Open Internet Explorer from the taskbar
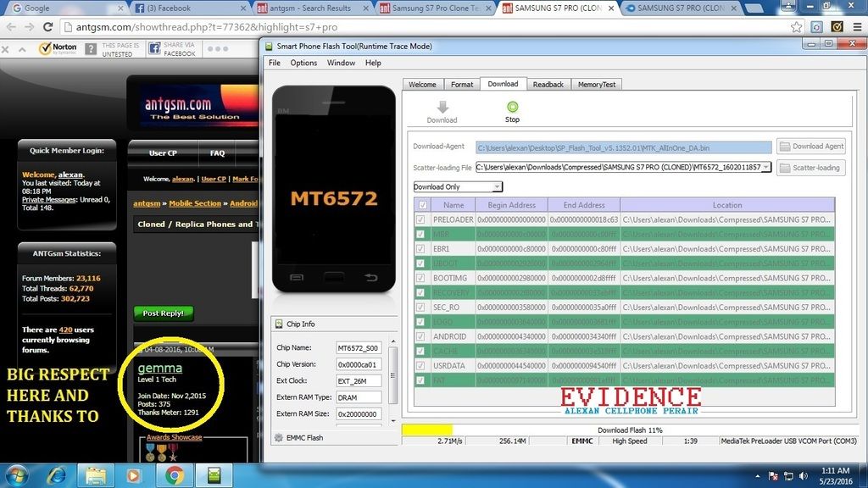This screenshot has height=488, width=868. pyautogui.click(x=57, y=475)
